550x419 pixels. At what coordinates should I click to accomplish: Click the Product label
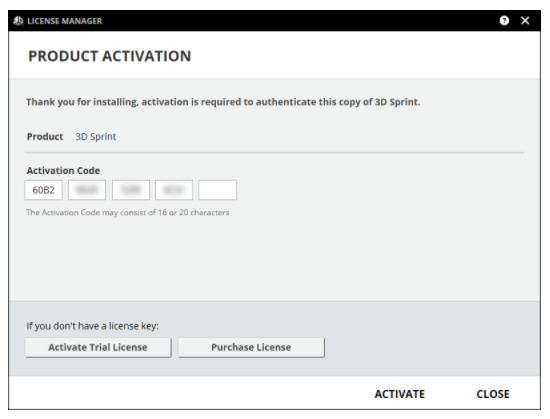pyautogui.click(x=45, y=136)
